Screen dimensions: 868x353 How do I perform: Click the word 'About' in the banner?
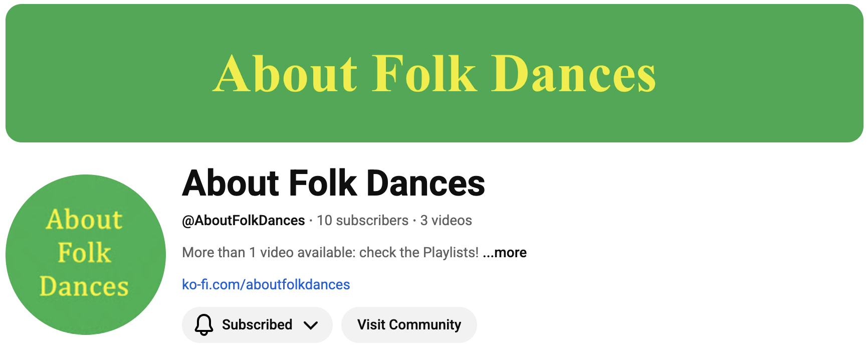pos(285,74)
